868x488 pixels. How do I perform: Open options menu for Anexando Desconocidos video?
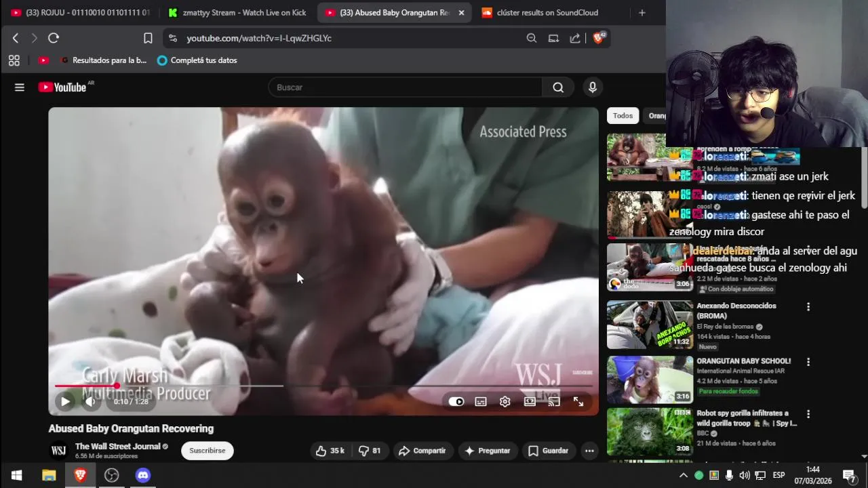pos(808,307)
